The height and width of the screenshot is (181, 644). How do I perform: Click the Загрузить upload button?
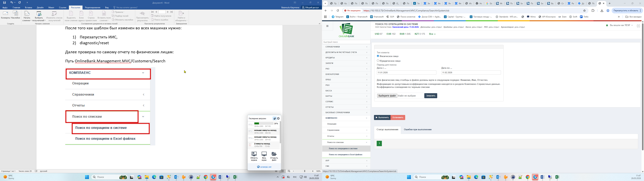431,96
